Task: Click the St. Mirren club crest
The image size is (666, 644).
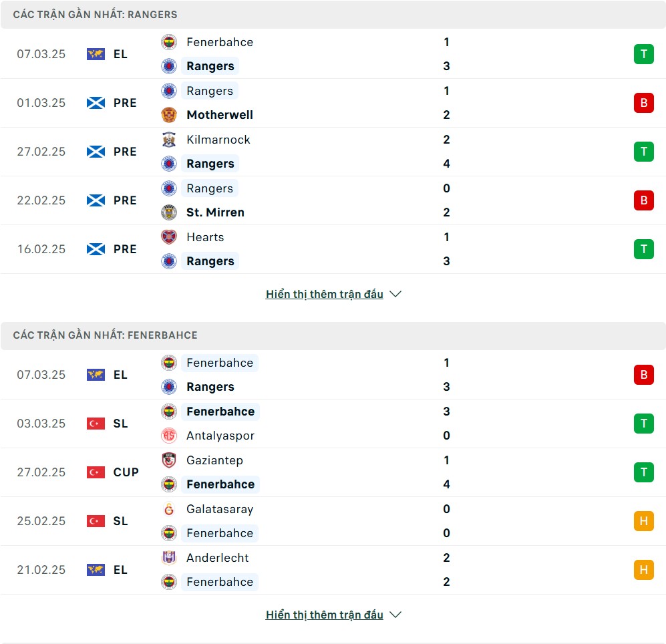Action: pyautogui.click(x=169, y=212)
